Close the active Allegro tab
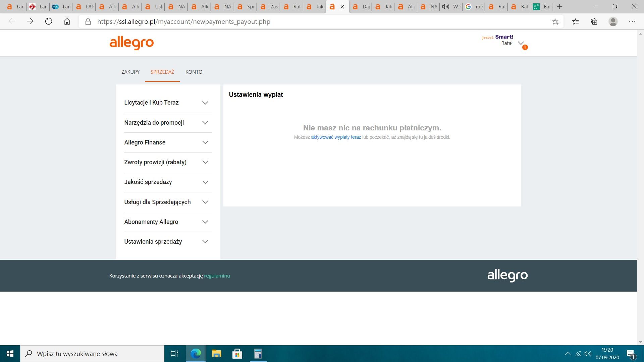Screen dimensions: 644x362 click(x=342, y=7)
